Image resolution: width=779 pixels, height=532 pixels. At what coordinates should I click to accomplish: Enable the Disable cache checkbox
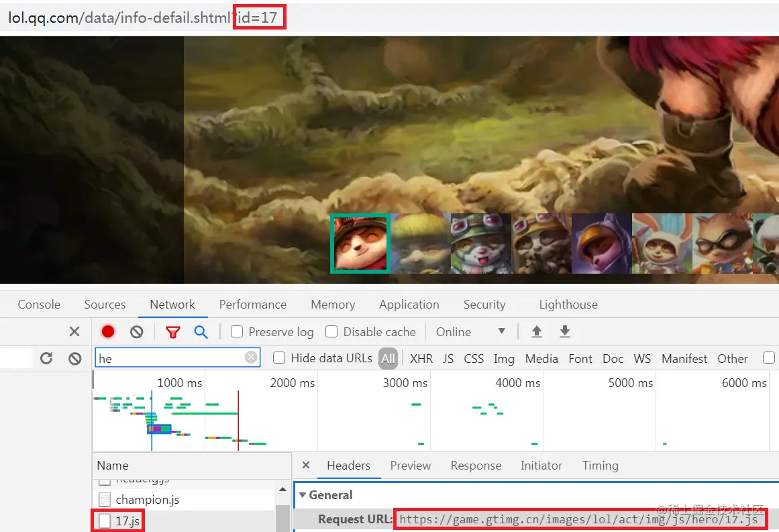tap(331, 331)
